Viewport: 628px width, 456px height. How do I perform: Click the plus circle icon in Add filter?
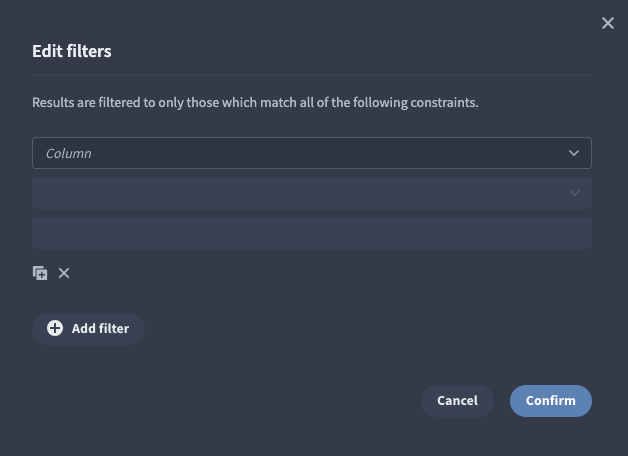tap(55, 328)
